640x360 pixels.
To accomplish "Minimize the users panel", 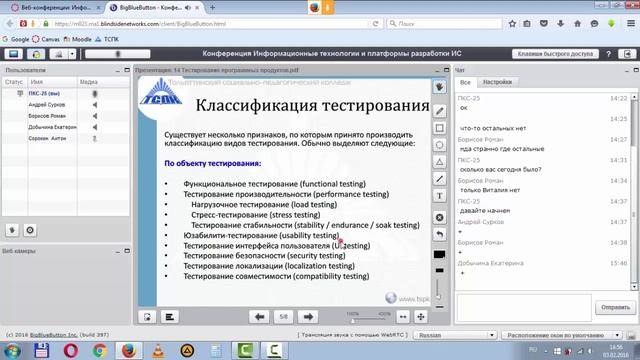I will [x=118, y=70].
